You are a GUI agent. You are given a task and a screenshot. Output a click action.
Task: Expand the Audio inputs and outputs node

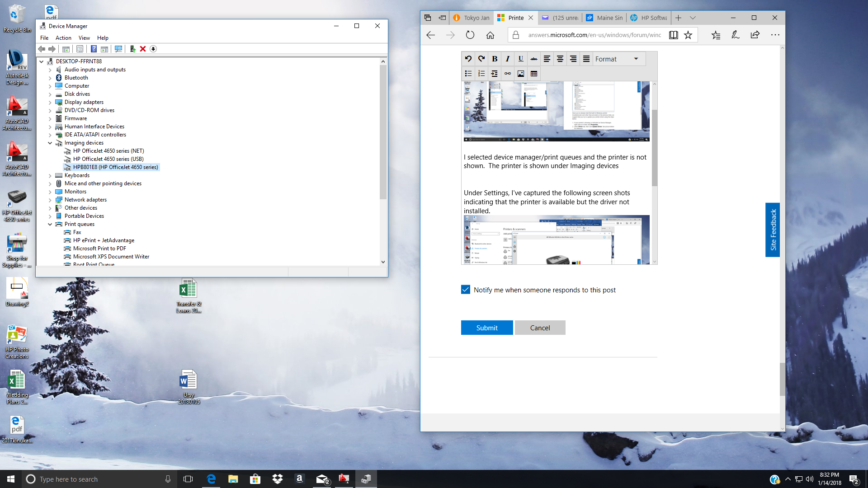point(50,70)
